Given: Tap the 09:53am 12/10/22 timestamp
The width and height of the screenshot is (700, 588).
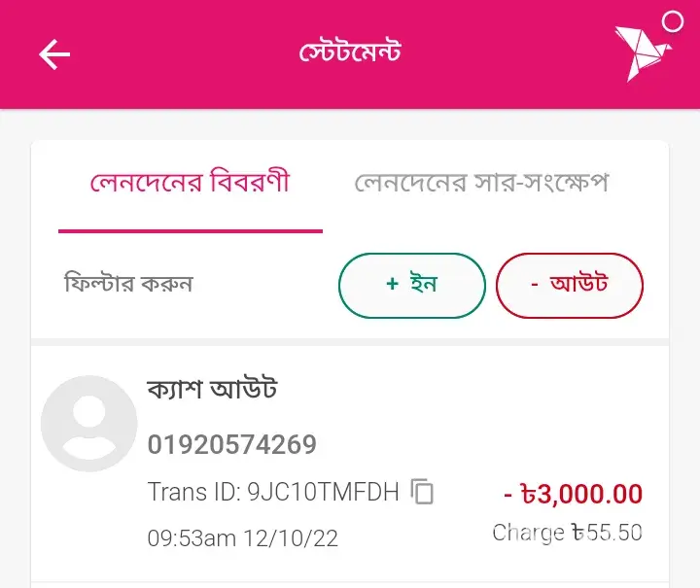Looking at the screenshot, I should click(242, 537).
